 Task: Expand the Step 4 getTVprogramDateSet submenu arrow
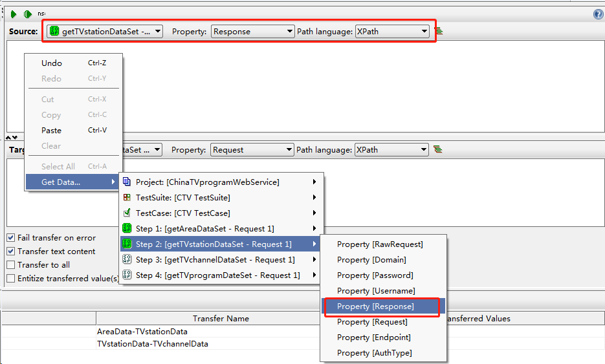[314, 275]
